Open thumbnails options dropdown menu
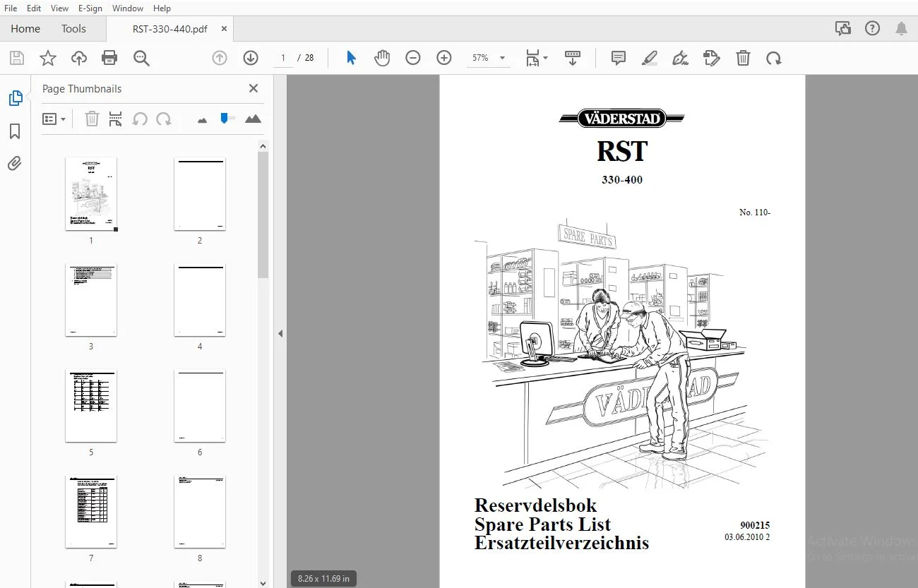The width and height of the screenshot is (918, 588). click(54, 119)
